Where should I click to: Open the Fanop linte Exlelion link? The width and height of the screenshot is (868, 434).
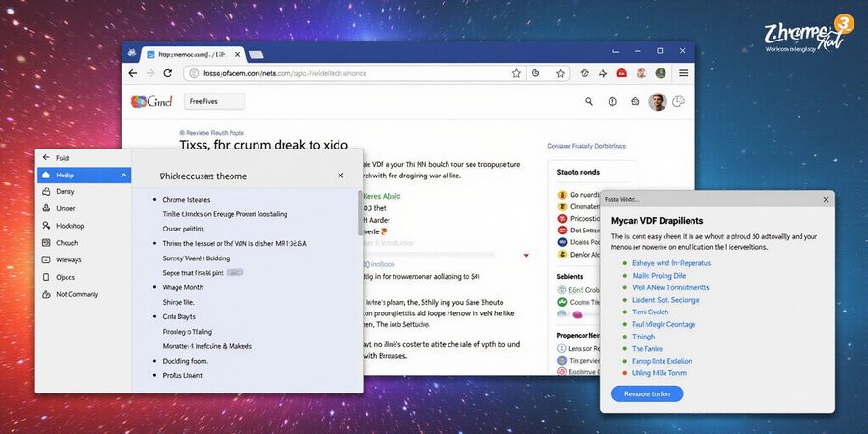click(662, 361)
